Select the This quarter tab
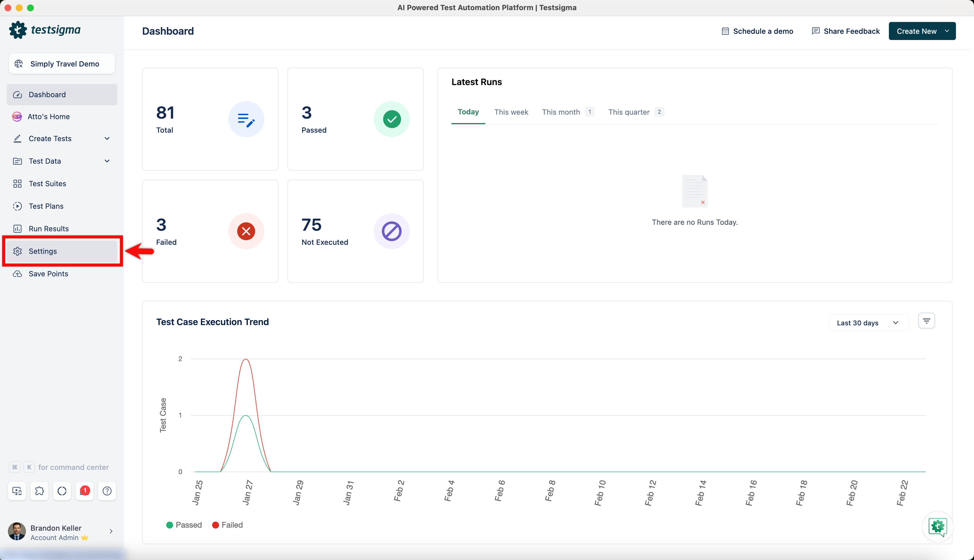 [629, 112]
